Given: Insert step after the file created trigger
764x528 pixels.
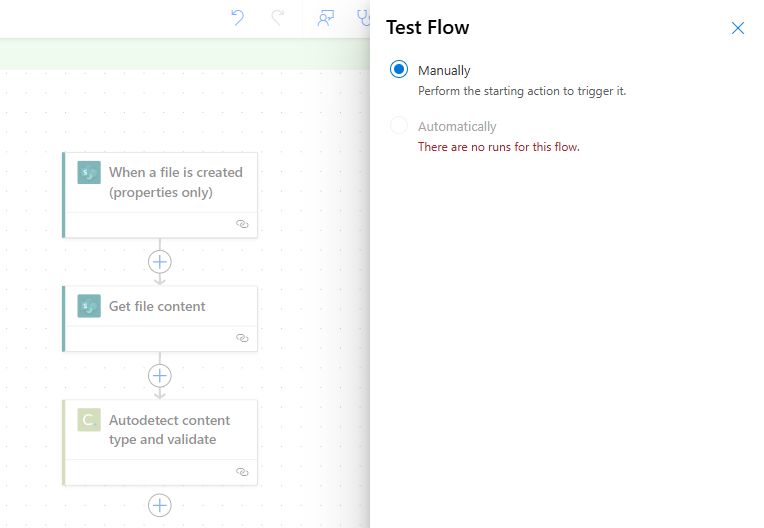Looking at the screenshot, I should click(160, 262).
